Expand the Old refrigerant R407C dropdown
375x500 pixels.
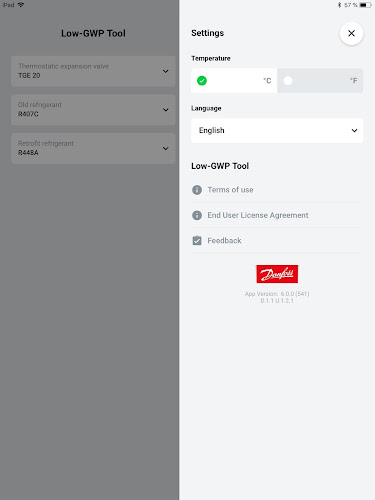click(93, 110)
